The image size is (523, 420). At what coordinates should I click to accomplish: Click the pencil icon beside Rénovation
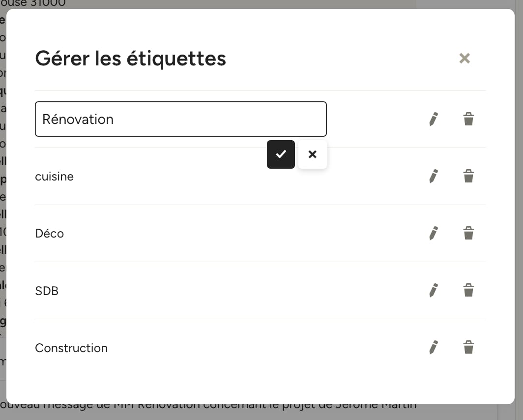pos(433,119)
